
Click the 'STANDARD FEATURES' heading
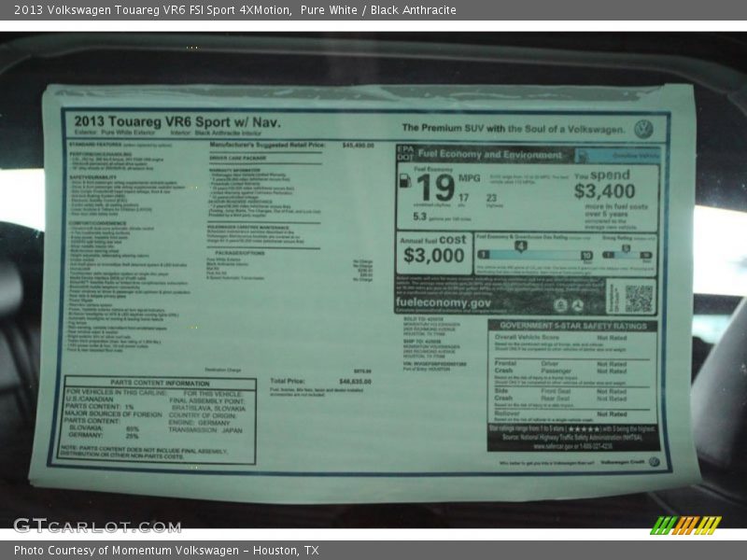(x=95, y=145)
